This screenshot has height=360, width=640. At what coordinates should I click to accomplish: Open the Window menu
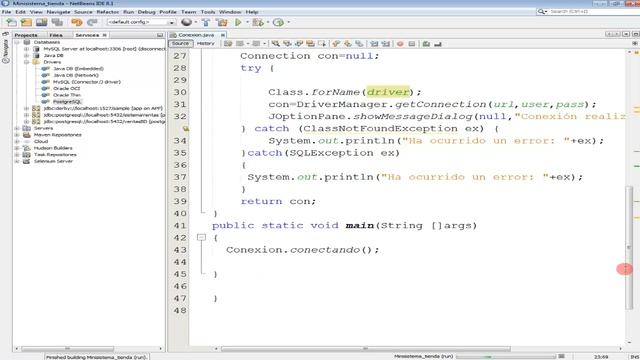click(230, 12)
